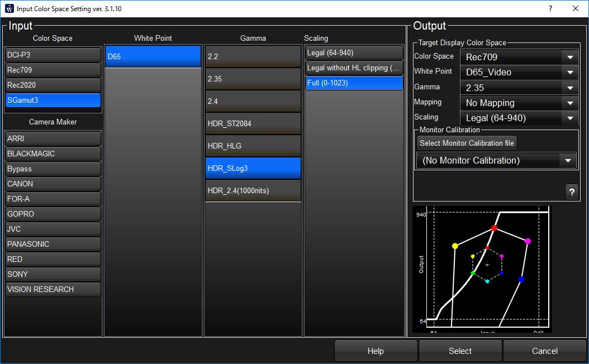Select HDR_SLog3 gamma

coord(253,168)
